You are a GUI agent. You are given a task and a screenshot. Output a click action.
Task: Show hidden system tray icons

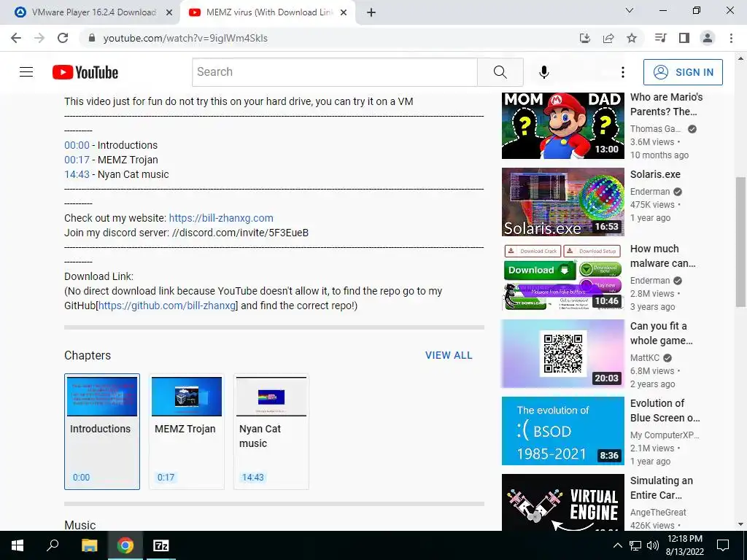617,545
